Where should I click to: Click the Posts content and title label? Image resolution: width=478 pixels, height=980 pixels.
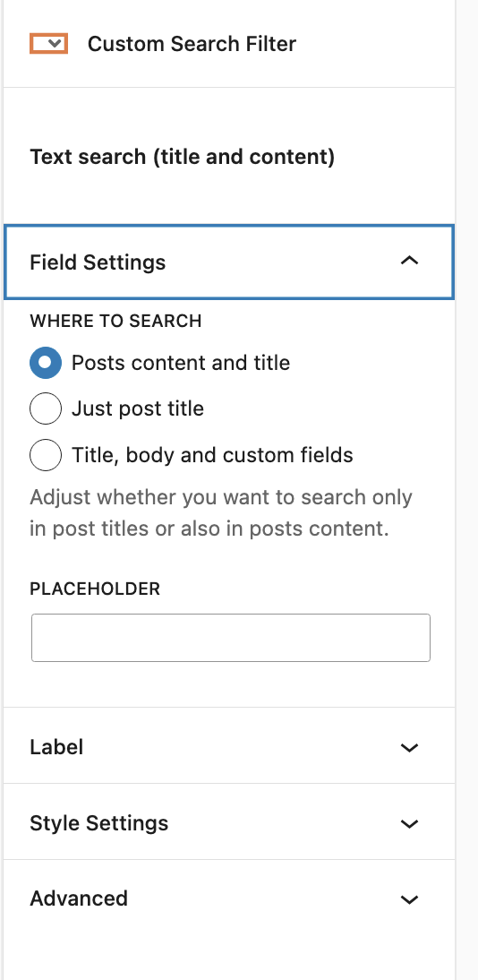(181, 363)
